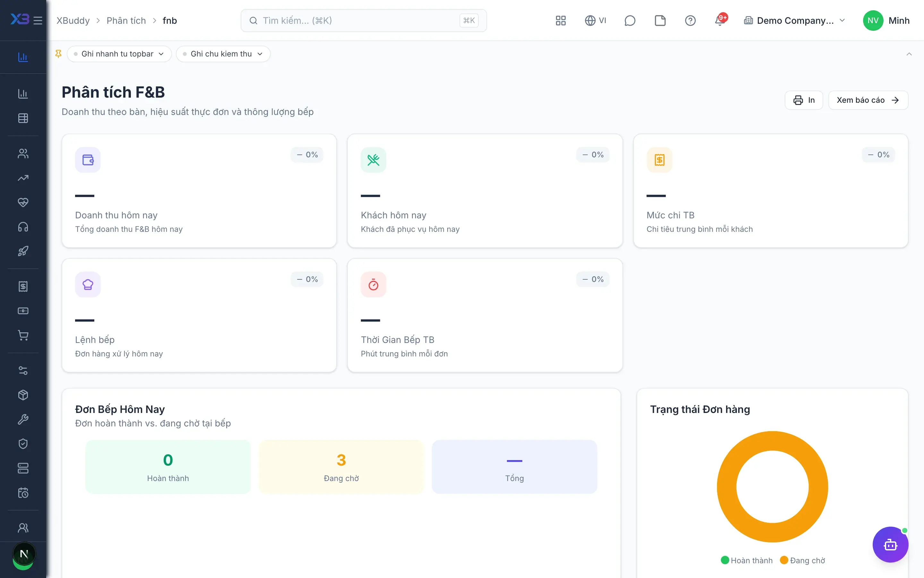This screenshot has height=578, width=924.
Task: Go to XBuddy breadcrumb
Action: pos(73,20)
